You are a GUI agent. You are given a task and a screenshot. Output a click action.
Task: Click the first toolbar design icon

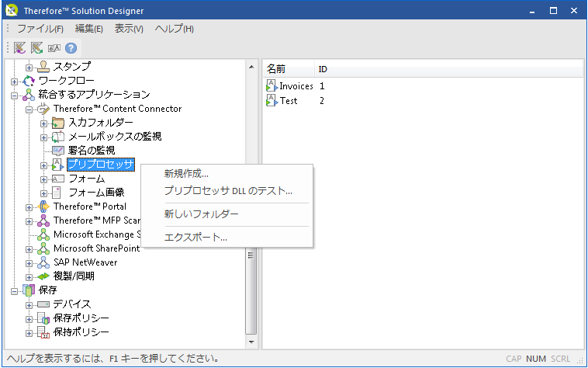pos(19,48)
